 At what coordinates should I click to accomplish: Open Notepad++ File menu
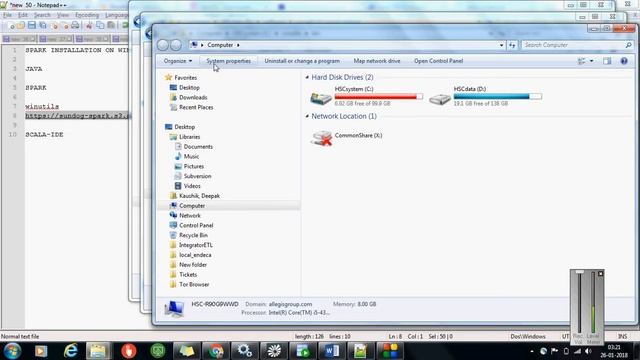[x=7, y=15]
